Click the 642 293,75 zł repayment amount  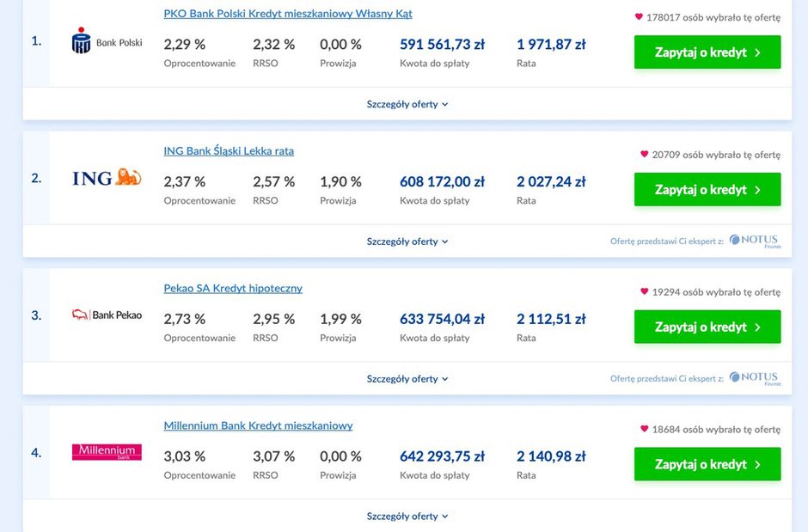(x=442, y=456)
